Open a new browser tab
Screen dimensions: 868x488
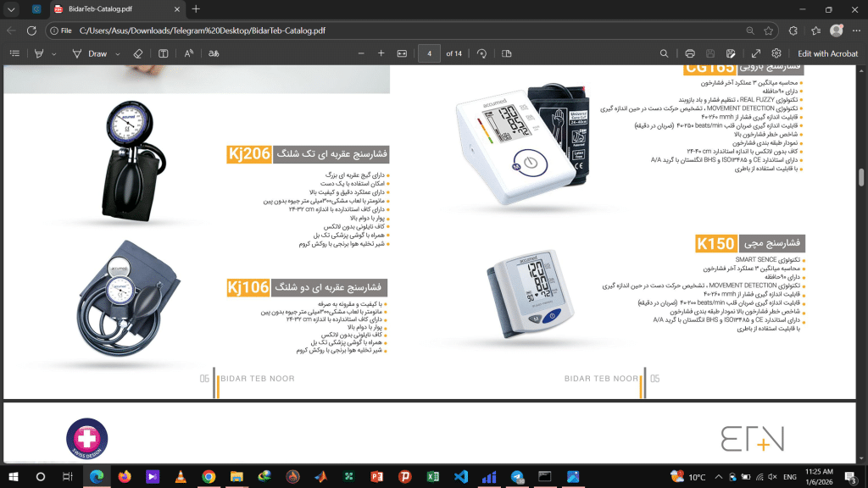196,9
